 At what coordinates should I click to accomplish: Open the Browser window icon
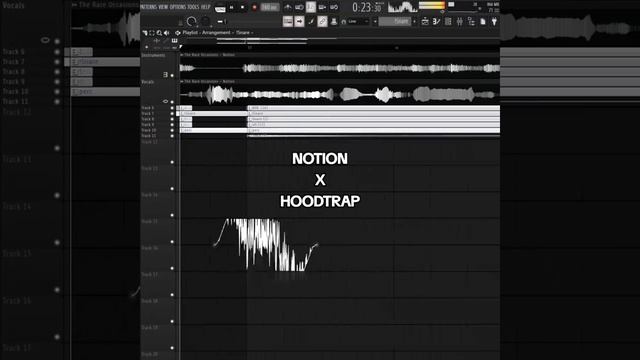tap(471, 22)
